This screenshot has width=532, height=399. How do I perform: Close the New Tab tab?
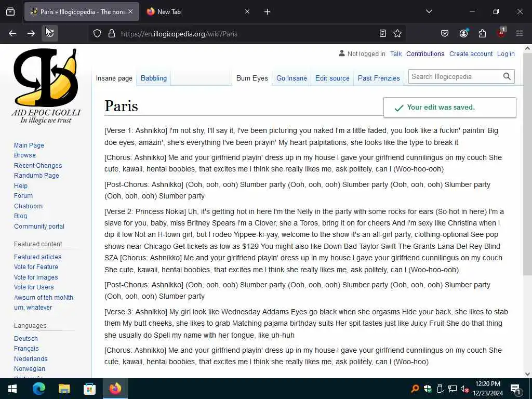247,11
